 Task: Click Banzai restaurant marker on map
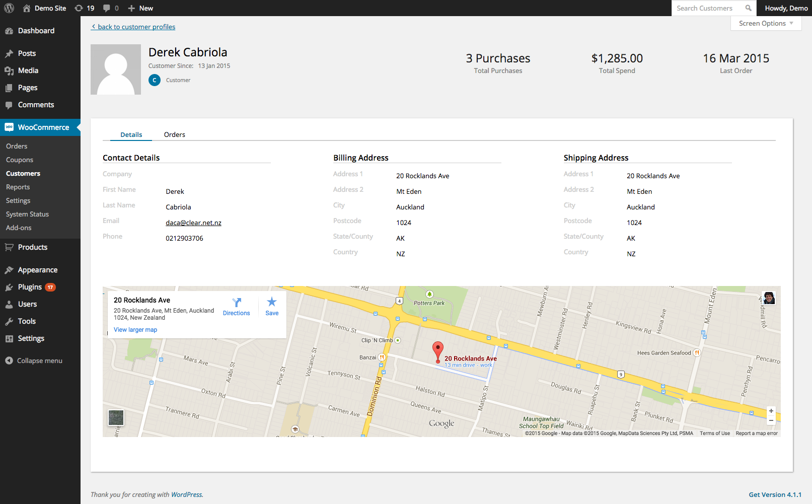(x=382, y=357)
